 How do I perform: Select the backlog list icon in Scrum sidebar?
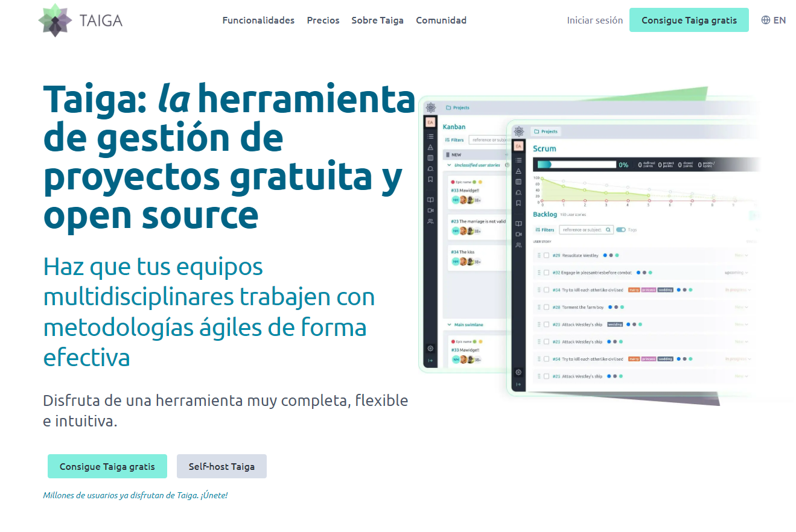pos(518,160)
